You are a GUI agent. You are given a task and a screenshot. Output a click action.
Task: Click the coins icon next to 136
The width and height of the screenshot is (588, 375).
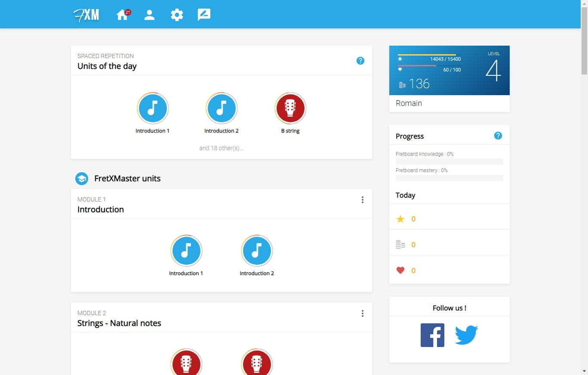click(402, 85)
